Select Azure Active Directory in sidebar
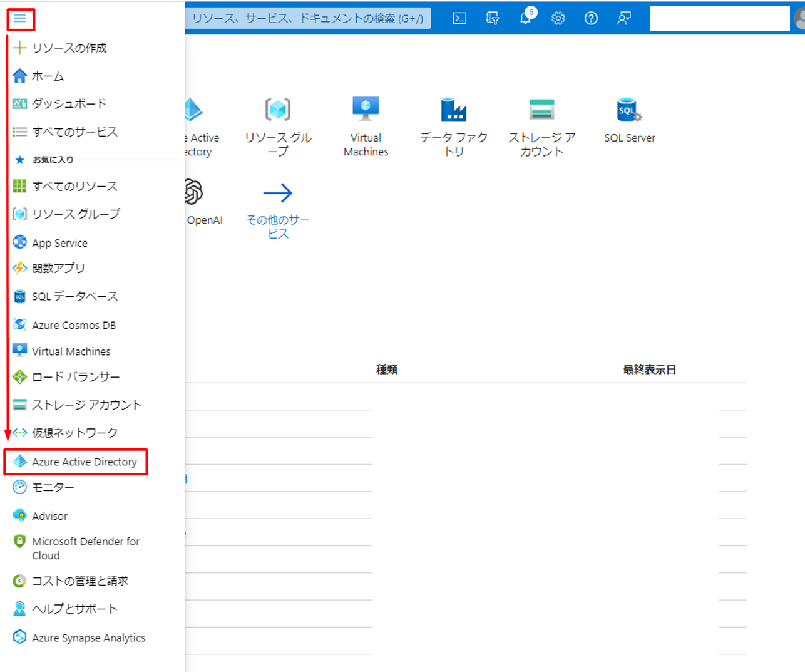 (84, 462)
